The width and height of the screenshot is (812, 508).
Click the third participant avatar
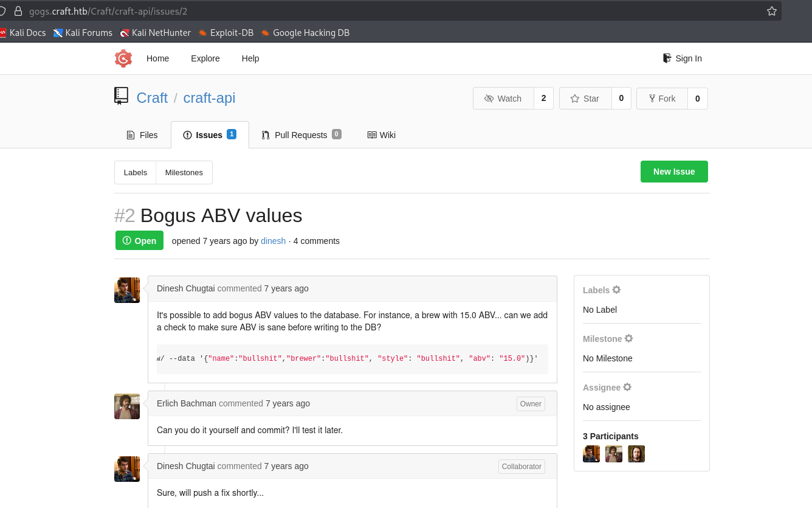click(x=636, y=454)
